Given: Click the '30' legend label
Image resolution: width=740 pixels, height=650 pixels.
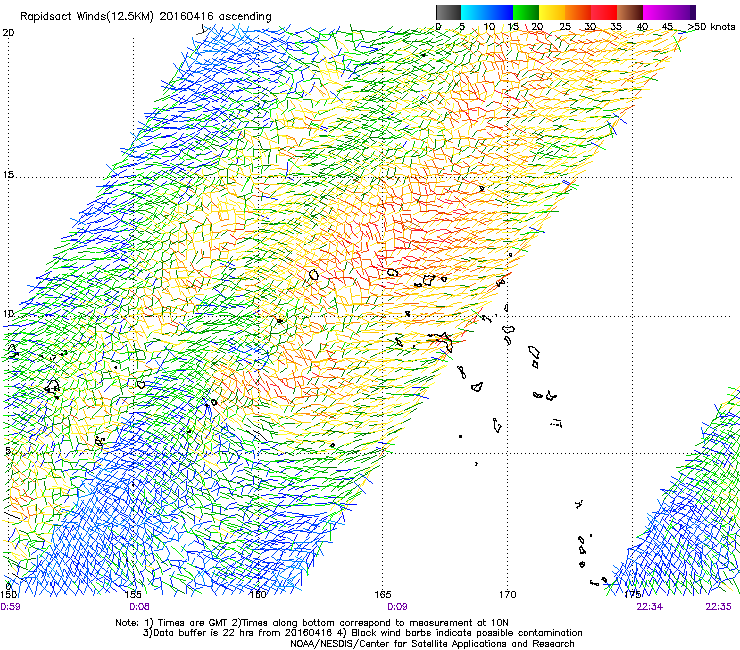Looking at the screenshot, I should 590,27.
